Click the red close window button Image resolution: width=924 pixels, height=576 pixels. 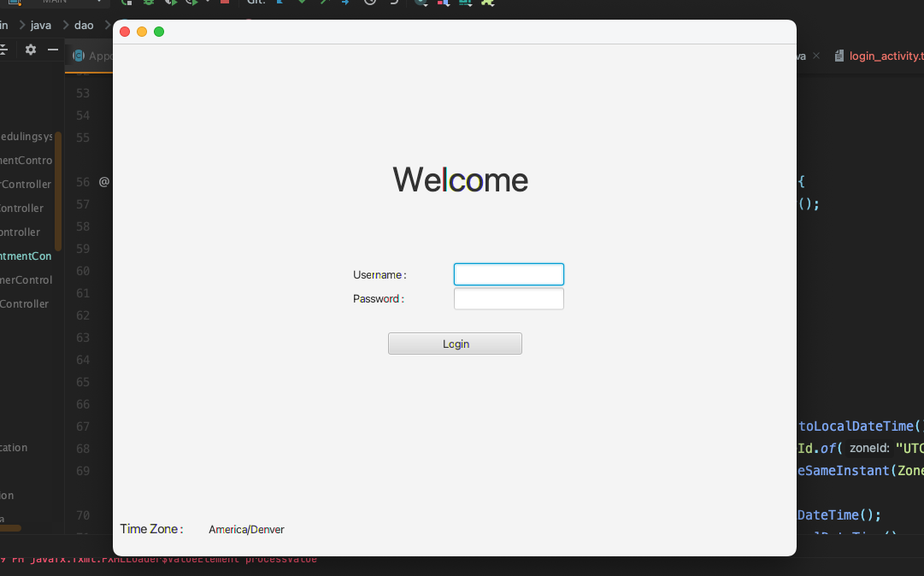125,32
